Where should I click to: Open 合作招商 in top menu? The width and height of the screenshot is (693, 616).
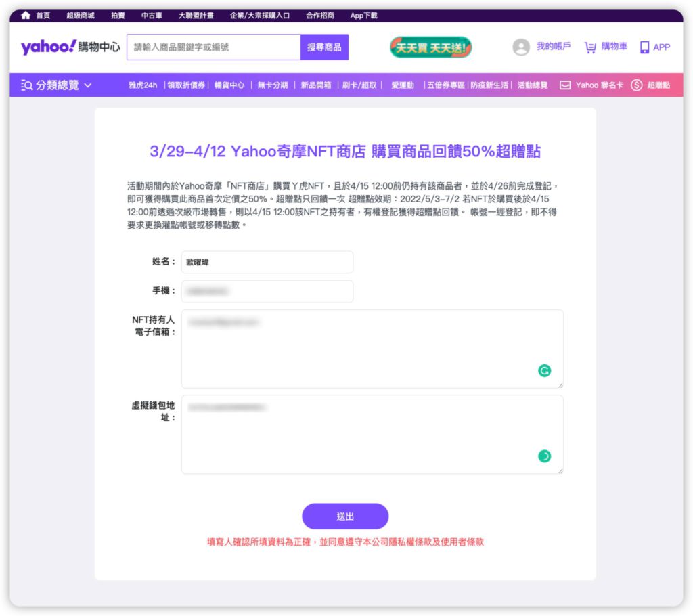320,16
